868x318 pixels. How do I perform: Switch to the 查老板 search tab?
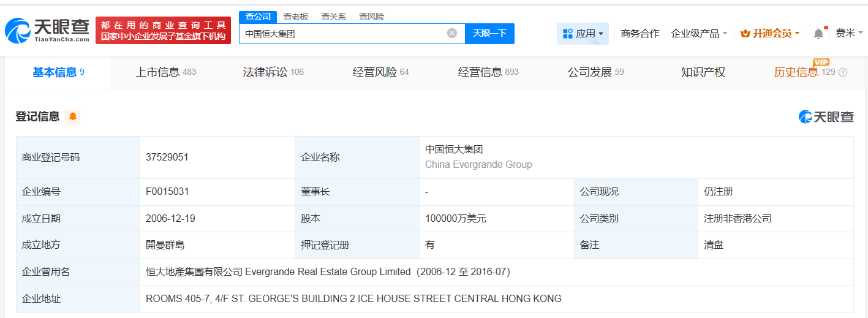click(295, 17)
